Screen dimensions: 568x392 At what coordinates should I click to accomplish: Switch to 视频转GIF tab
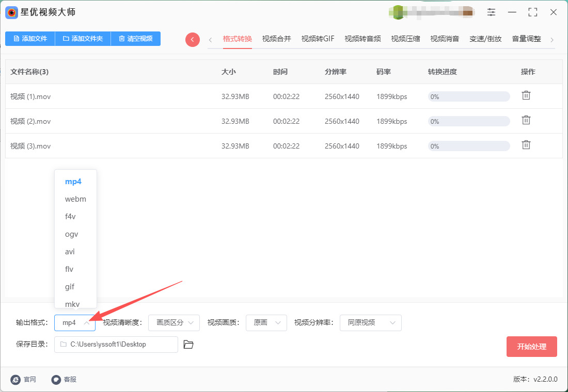(318, 39)
